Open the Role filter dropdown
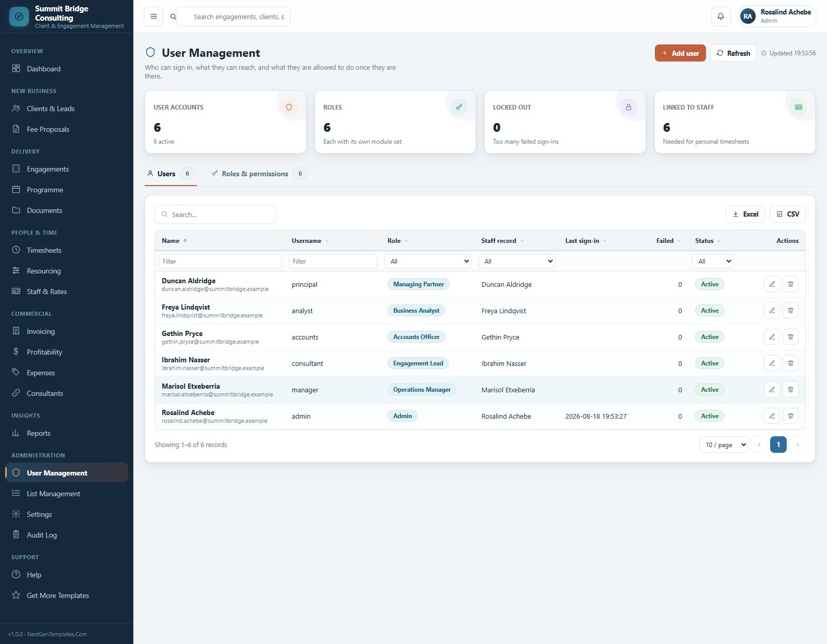The width and height of the screenshot is (827, 644). coord(428,261)
